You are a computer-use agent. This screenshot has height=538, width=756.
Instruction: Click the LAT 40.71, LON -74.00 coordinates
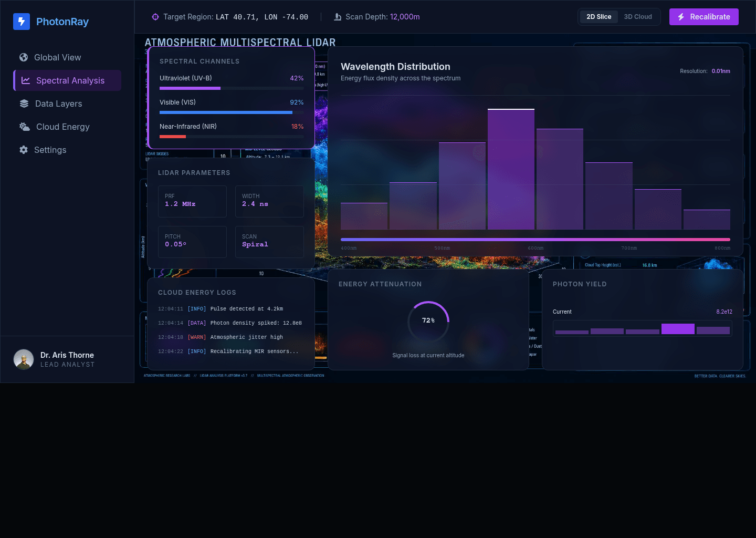tap(262, 17)
